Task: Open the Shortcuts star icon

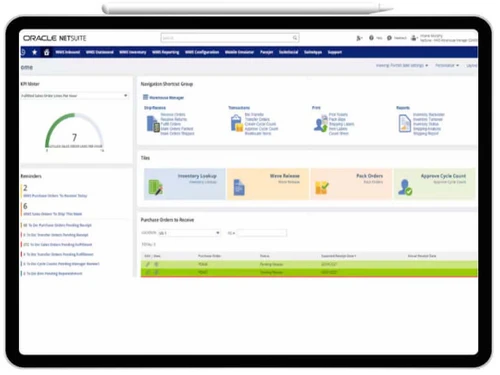Action: pyautogui.click(x=35, y=52)
